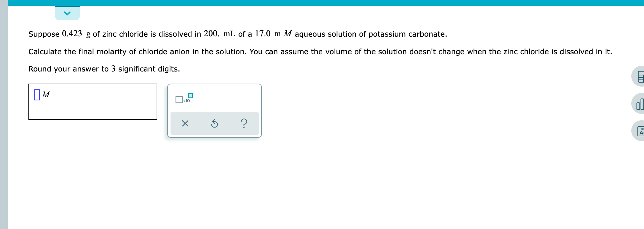The width and height of the screenshot is (644, 229).
Task: Click the blue cursor placeholder beside M
Action: pos(37,95)
